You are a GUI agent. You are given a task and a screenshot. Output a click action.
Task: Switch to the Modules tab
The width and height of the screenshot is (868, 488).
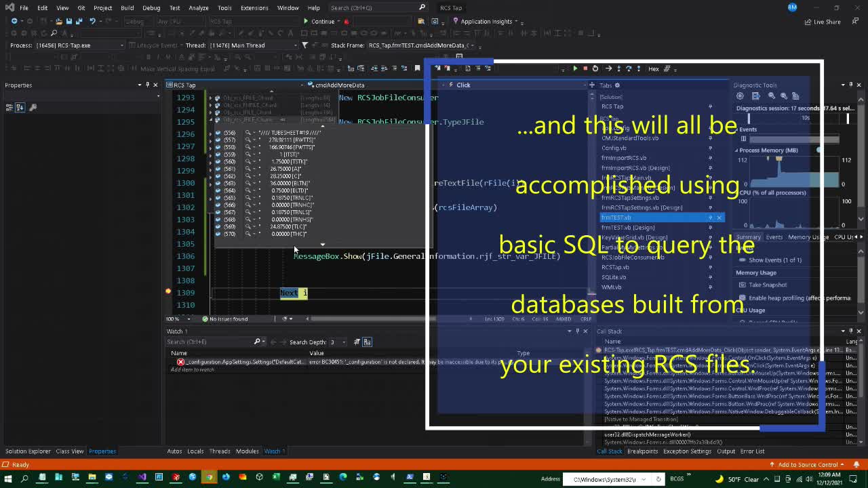[247, 451]
